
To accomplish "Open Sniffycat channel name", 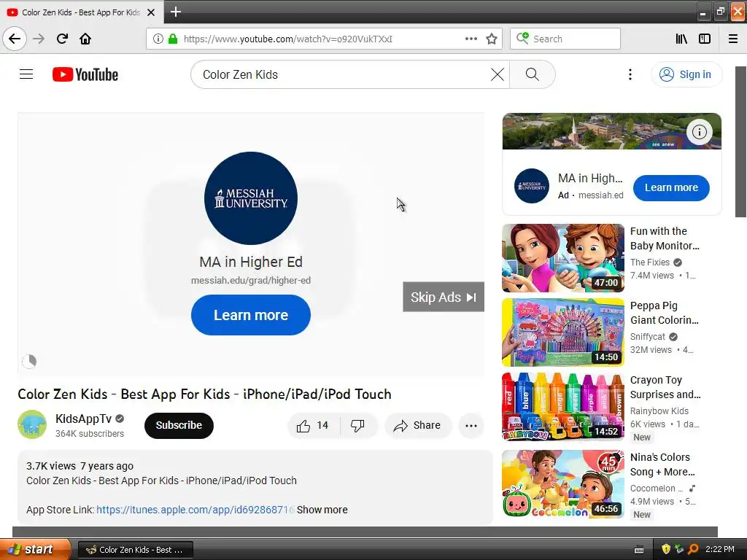I will pos(648,337).
